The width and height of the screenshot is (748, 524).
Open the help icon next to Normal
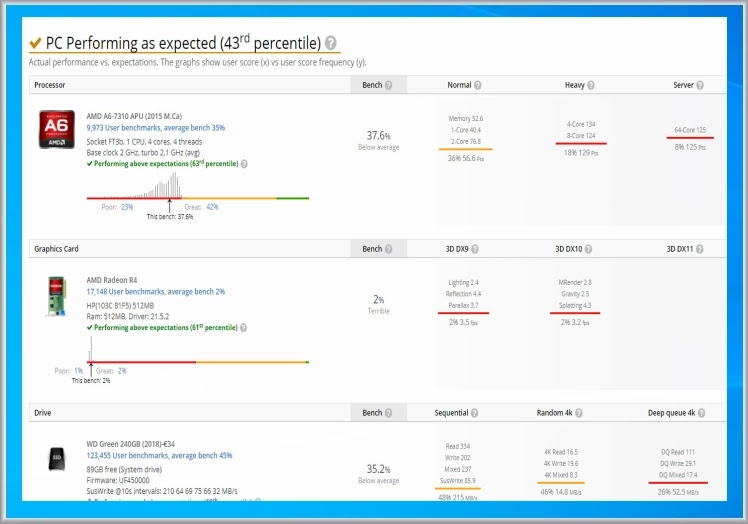[478, 85]
